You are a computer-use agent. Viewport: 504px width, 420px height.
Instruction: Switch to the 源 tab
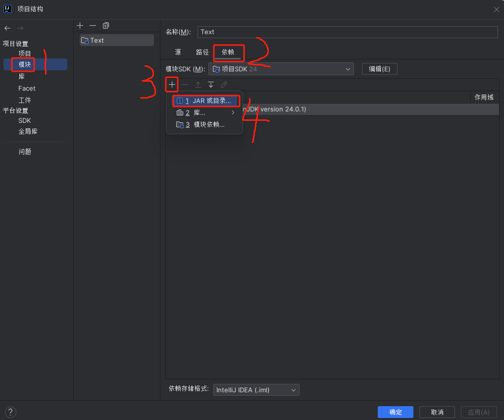[178, 52]
